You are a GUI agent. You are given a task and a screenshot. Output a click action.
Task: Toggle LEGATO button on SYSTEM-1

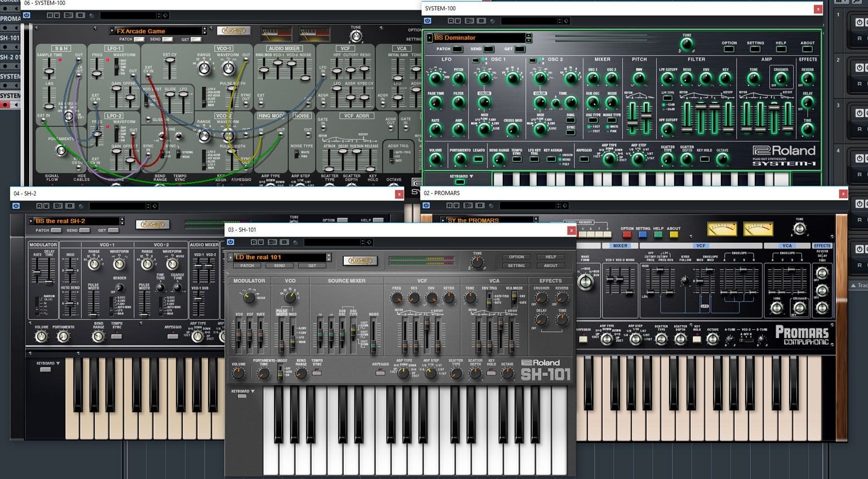click(479, 159)
